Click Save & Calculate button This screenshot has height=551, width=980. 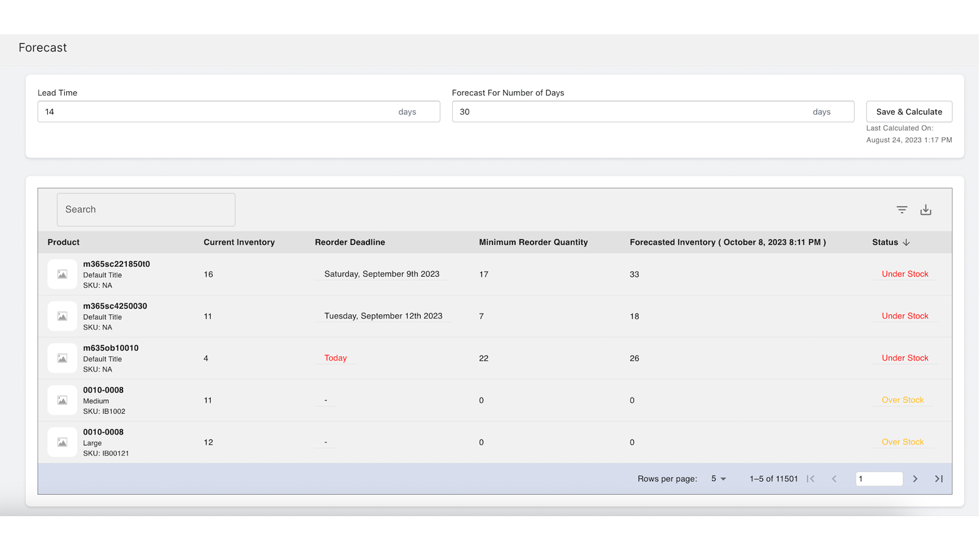point(909,111)
